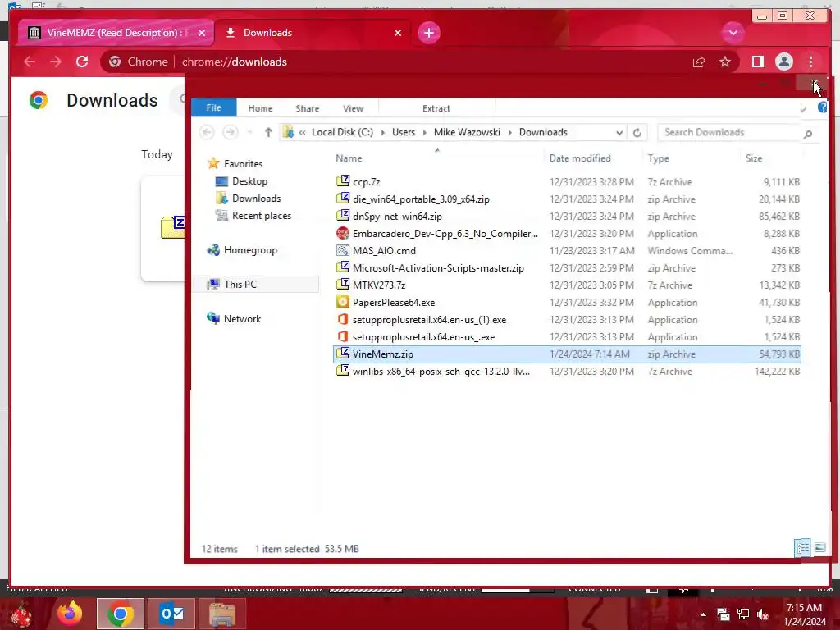The width and height of the screenshot is (840, 630).
Task: Share this page from Chrome's address bar
Action: click(699, 62)
